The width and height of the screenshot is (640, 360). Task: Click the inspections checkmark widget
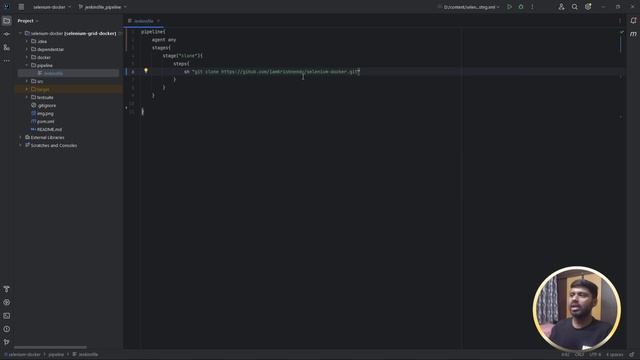622,32
